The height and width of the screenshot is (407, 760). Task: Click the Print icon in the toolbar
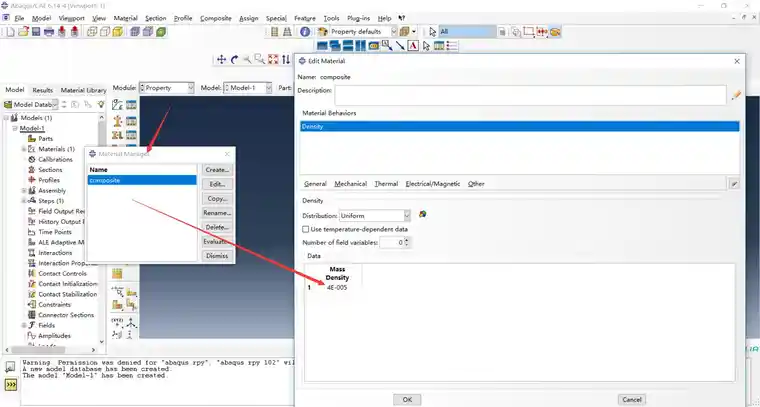click(x=49, y=32)
